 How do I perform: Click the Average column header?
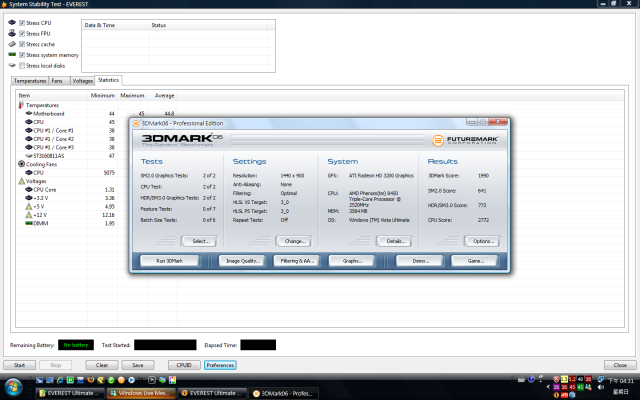coord(162,96)
